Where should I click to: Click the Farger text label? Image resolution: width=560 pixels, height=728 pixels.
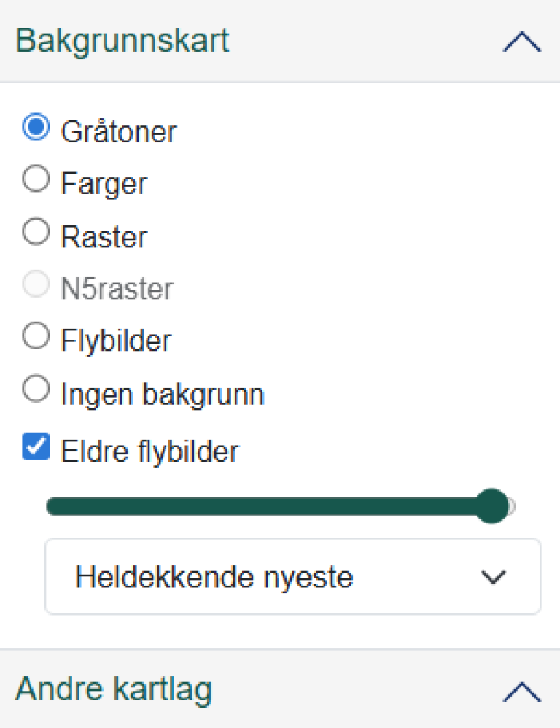coord(104,183)
